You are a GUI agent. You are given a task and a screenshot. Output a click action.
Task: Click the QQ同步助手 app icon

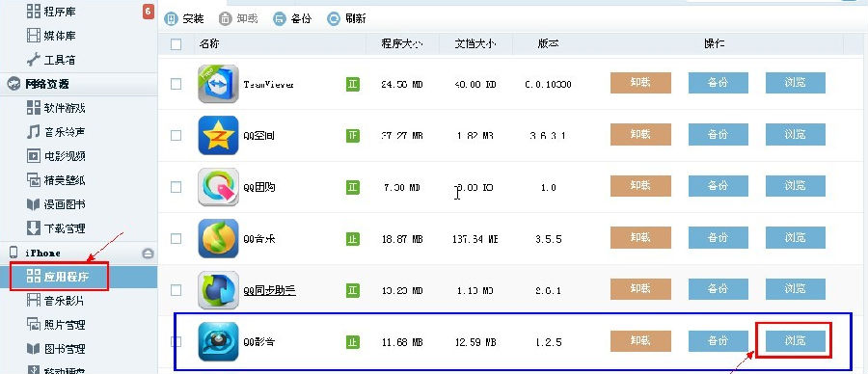coord(218,290)
